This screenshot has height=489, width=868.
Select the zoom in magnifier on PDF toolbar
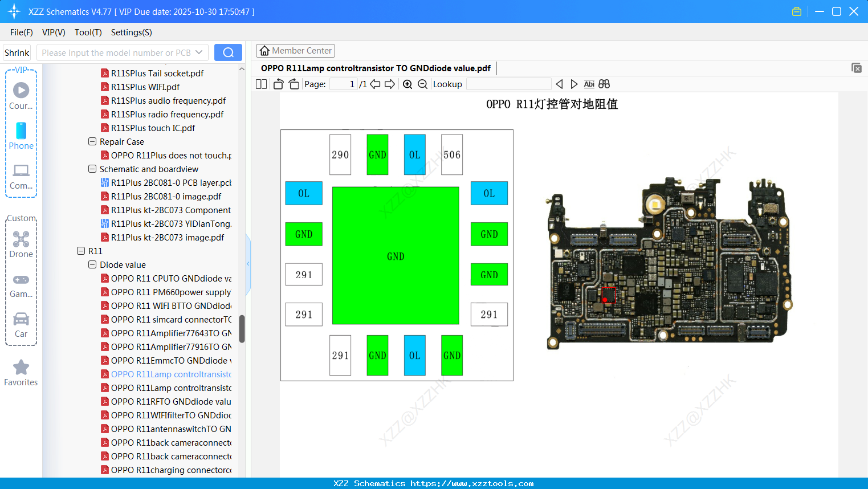(x=407, y=84)
